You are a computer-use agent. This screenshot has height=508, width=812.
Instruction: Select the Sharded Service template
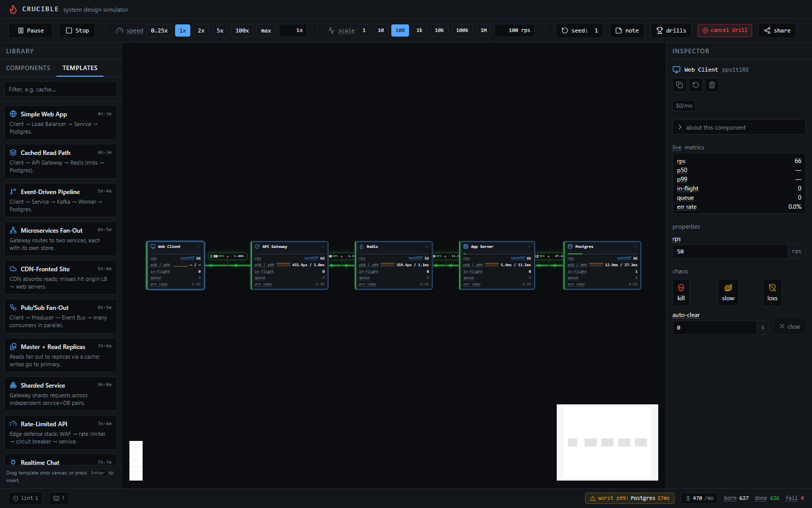pos(60,394)
